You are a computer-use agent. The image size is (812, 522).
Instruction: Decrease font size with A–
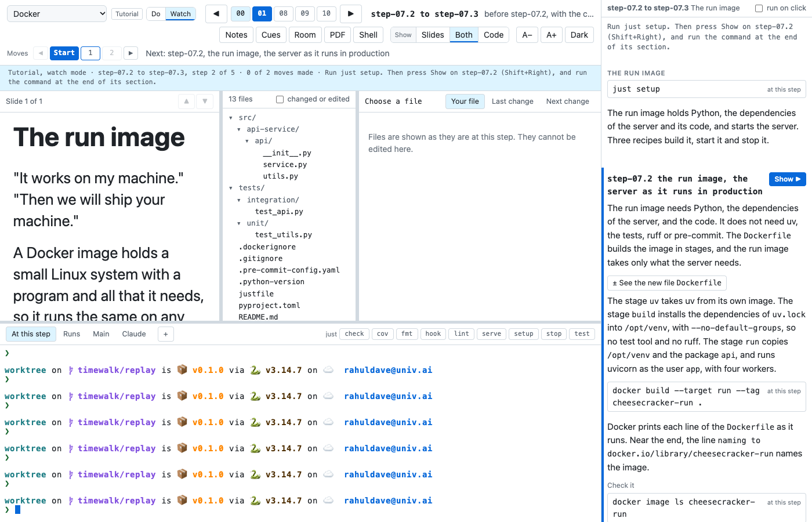527,35
